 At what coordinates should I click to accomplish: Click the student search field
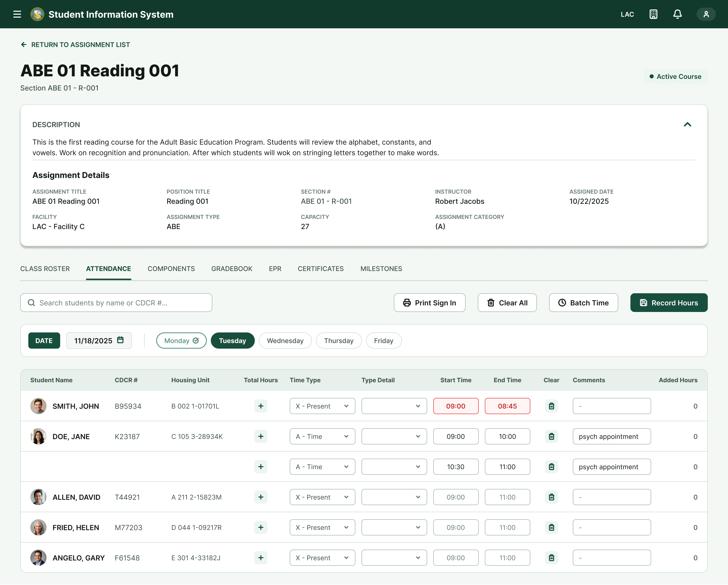(116, 303)
